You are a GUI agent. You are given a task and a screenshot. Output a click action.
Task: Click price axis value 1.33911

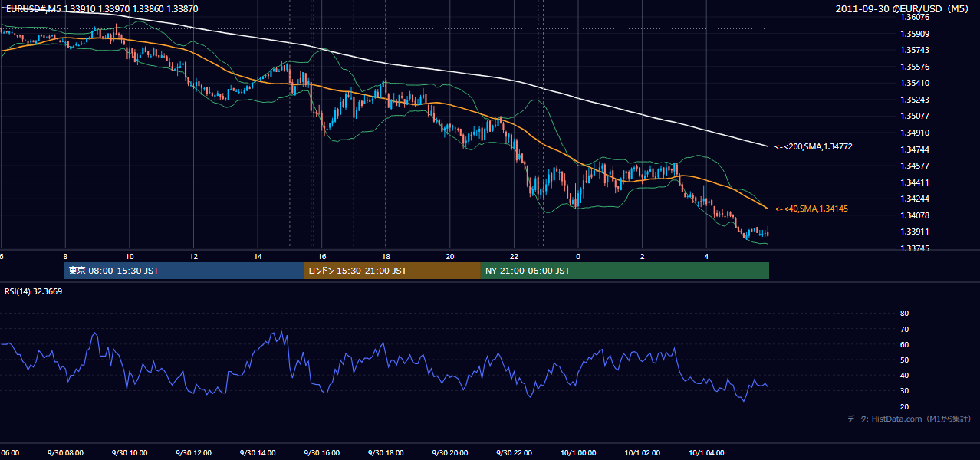click(x=914, y=232)
